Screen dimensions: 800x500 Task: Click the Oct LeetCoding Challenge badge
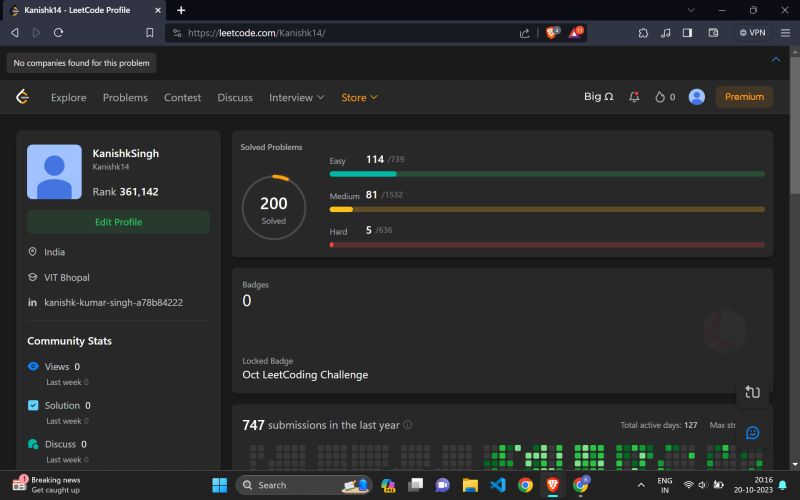[x=305, y=374]
